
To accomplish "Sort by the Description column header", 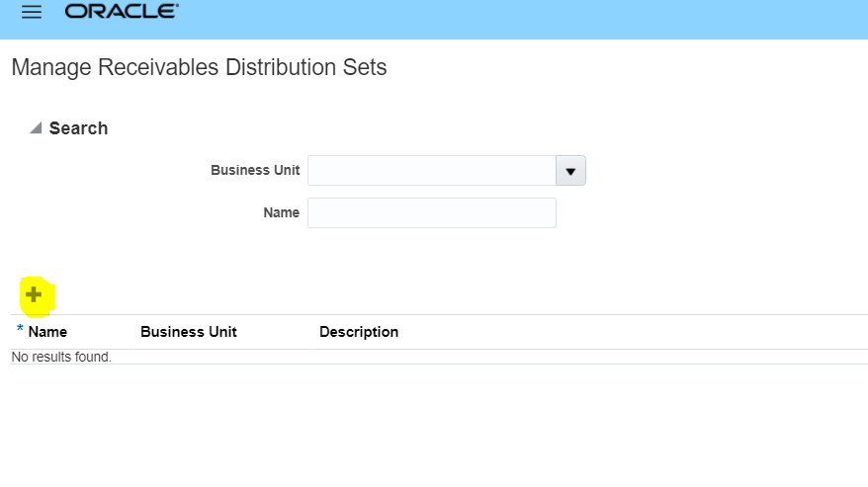I will click(359, 332).
